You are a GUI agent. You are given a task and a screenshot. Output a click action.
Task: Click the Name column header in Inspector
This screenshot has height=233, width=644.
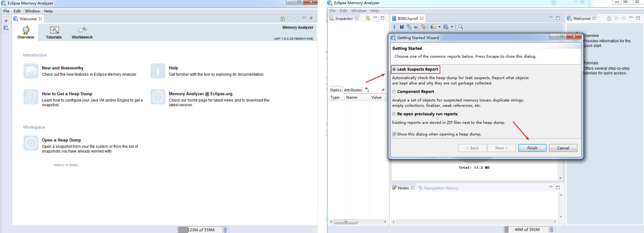tap(352, 97)
